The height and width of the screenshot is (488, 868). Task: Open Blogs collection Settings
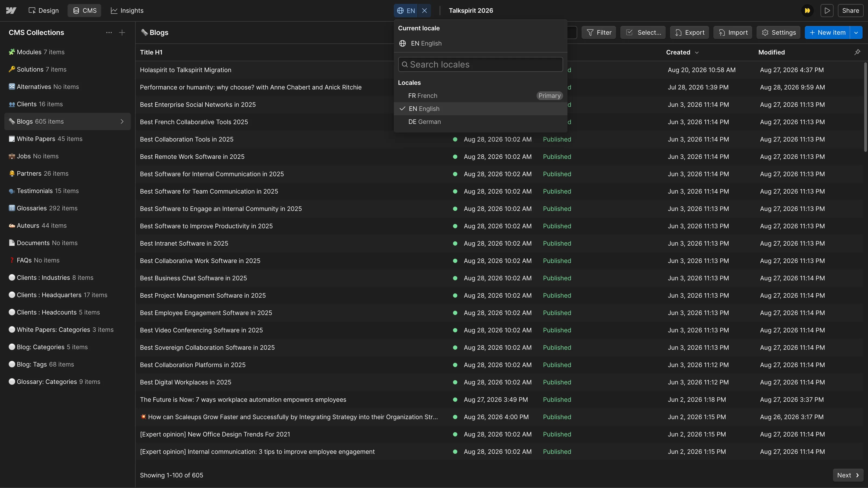[x=778, y=32]
